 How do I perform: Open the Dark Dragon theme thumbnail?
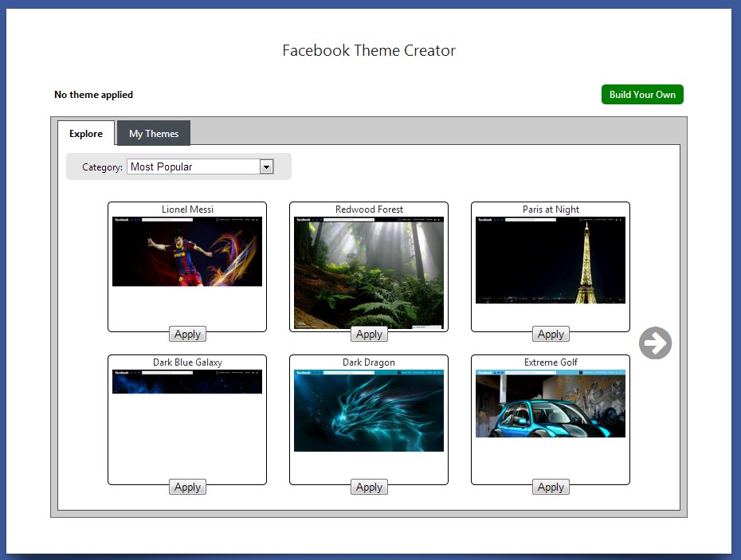point(369,411)
